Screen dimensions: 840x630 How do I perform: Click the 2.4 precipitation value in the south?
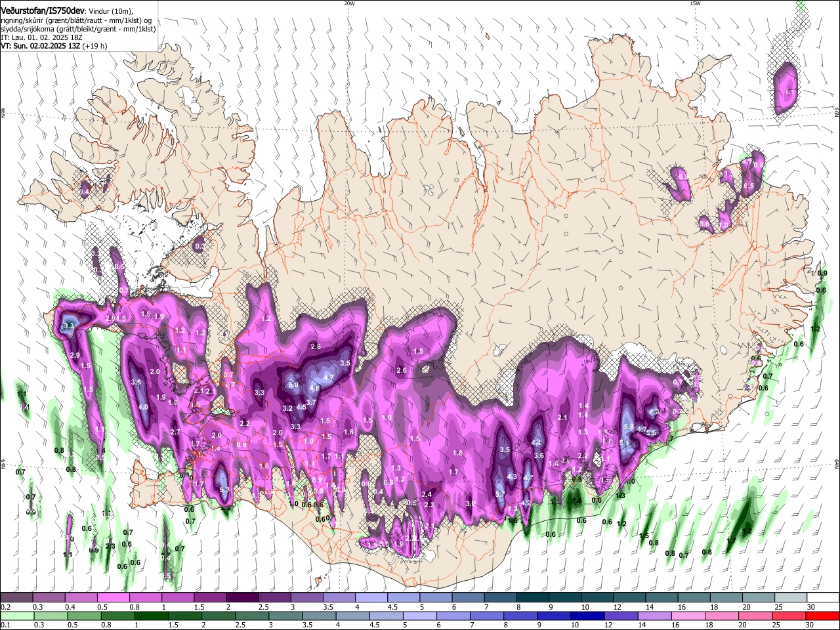click(427, 495)
